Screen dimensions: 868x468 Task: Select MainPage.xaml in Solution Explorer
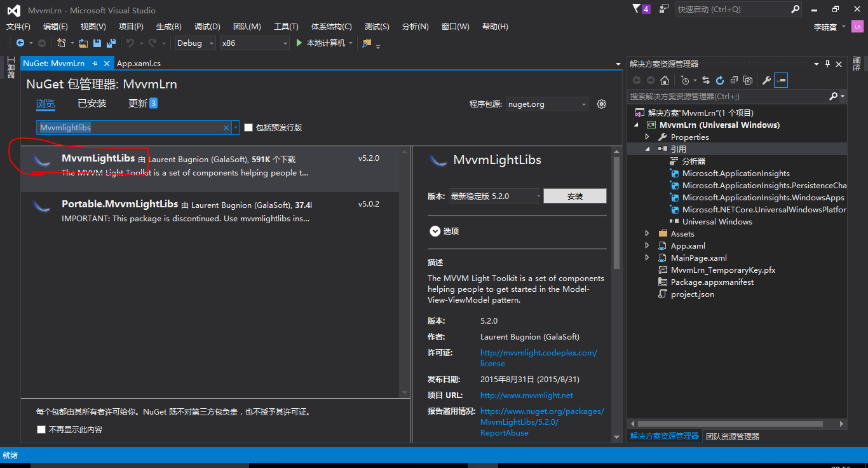tap(698, 258)
